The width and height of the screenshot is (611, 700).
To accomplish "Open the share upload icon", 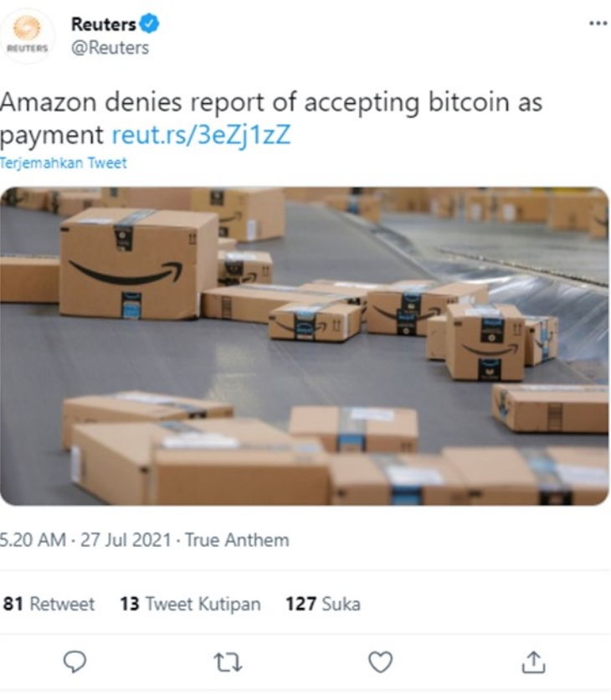I will pyautogui.click(x=533, y=661).
